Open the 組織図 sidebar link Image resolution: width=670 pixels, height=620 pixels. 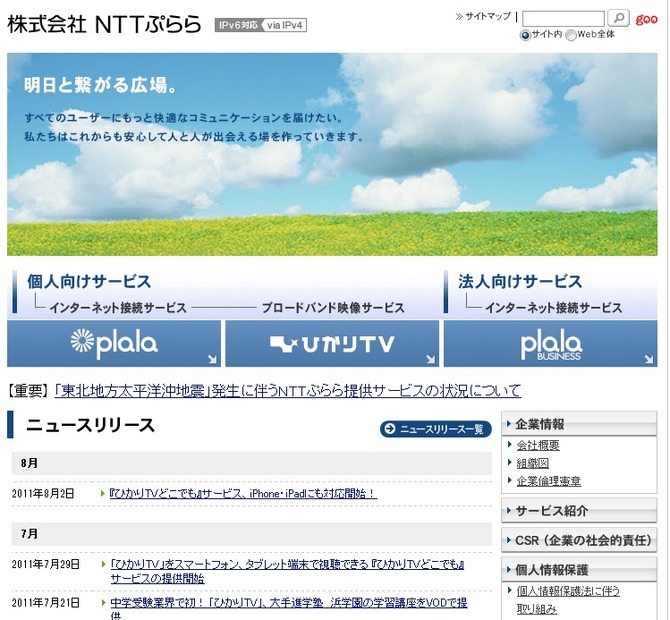(532, 463)
